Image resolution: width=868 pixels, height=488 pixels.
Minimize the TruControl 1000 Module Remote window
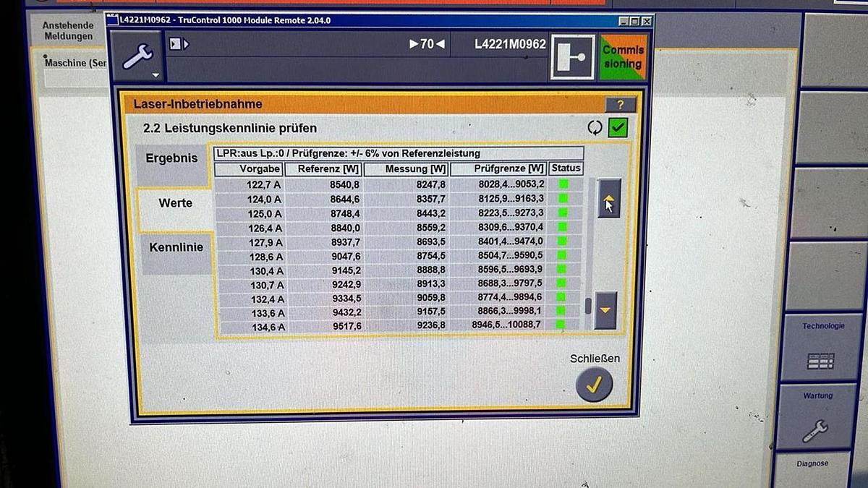(624, 21)
